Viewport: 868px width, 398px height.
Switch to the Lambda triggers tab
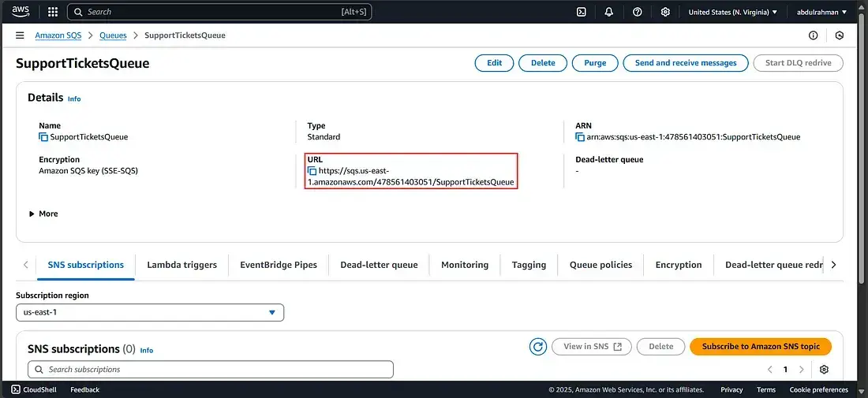(x=181, y=265)
